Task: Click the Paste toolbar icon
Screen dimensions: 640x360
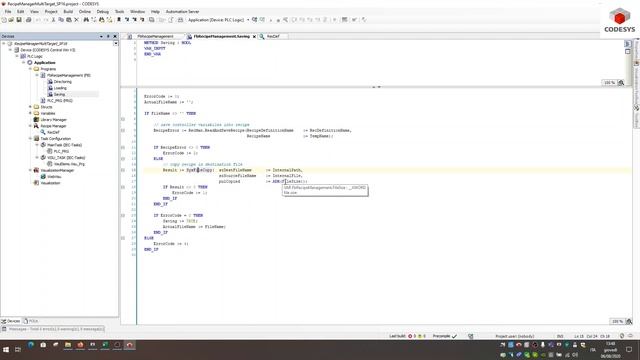Action: (69, 20)
